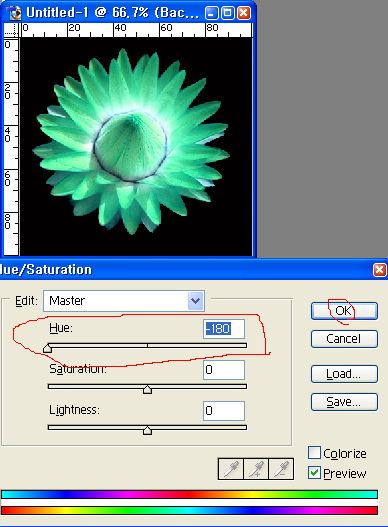
Task: Close the Untitled-1 document window
Action: (x=244, y=13)
